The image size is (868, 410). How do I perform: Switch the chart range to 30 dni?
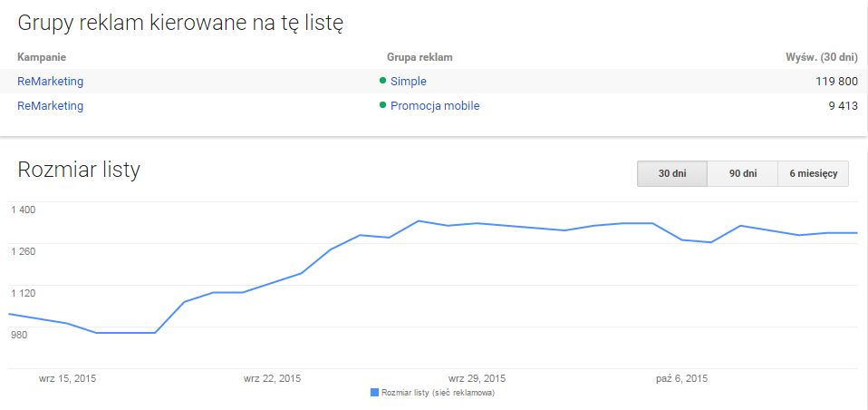(x=671, y=173)
